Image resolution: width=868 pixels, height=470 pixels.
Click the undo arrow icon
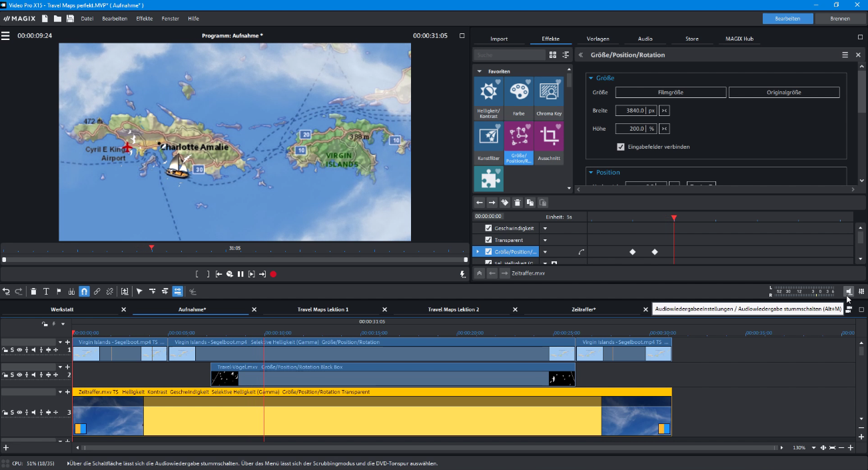click(6, 291)
